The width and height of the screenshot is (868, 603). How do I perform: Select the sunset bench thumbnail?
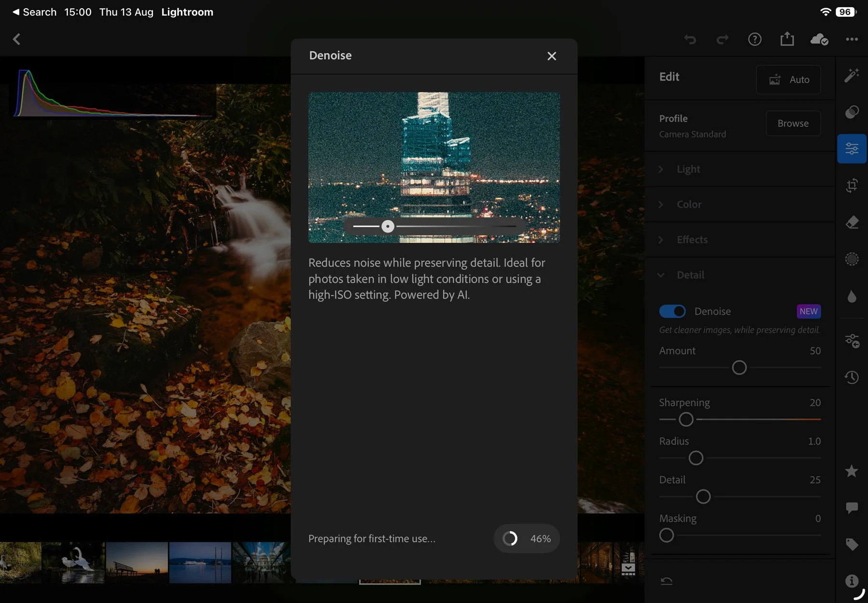tap(137, 563)
